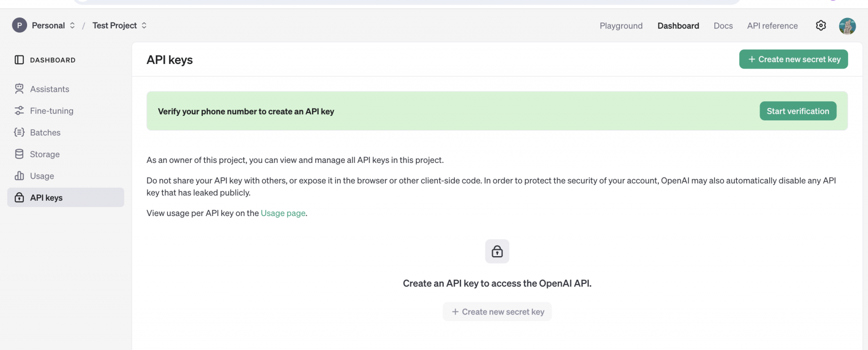Click the user profile avatar
This screenshot has height=350, width=868.
pyautogui.click(x=847, y=25)
